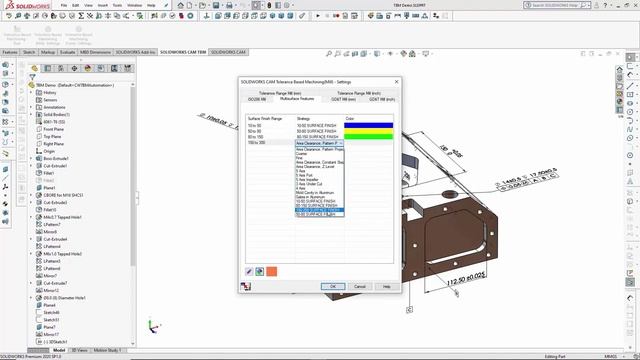Select the Tolerance Range Mill (mm) tab
The width and height of the screenshot is (640, 360).
[x=280, y=93]
